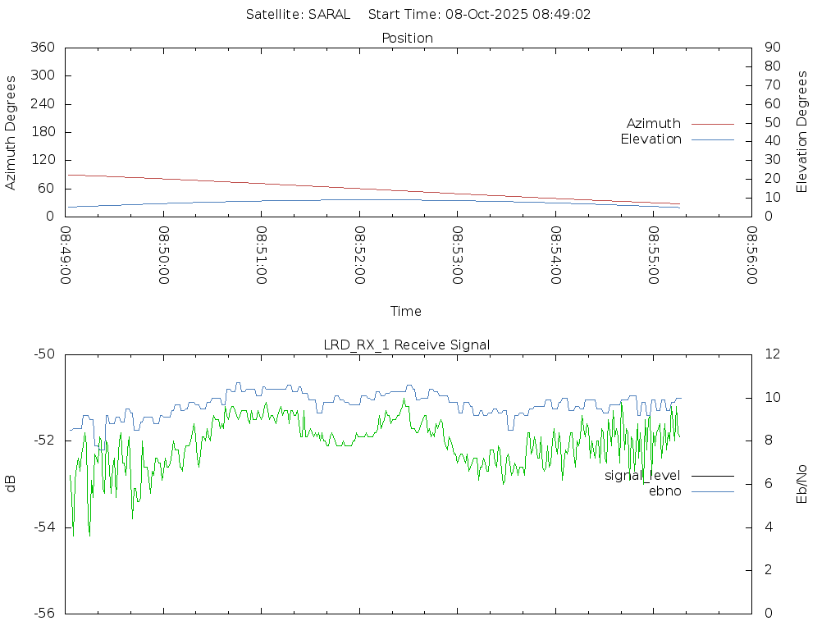Click the Azimuth legend red line sample

tap(712, 124)
